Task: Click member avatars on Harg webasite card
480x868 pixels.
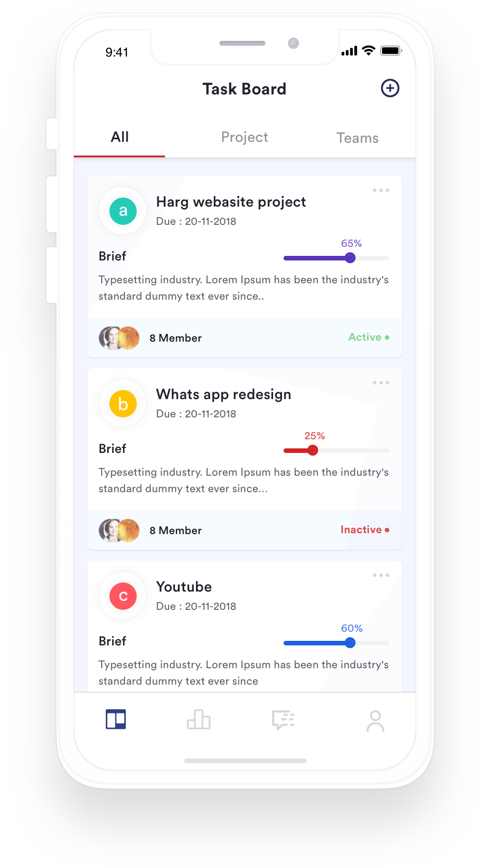Action: (119, 338)
